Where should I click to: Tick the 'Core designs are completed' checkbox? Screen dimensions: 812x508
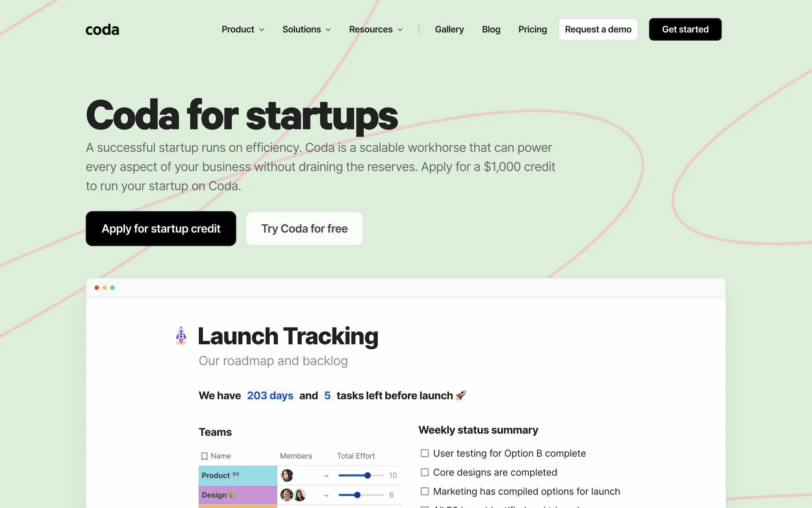click(x=425, y=472)
